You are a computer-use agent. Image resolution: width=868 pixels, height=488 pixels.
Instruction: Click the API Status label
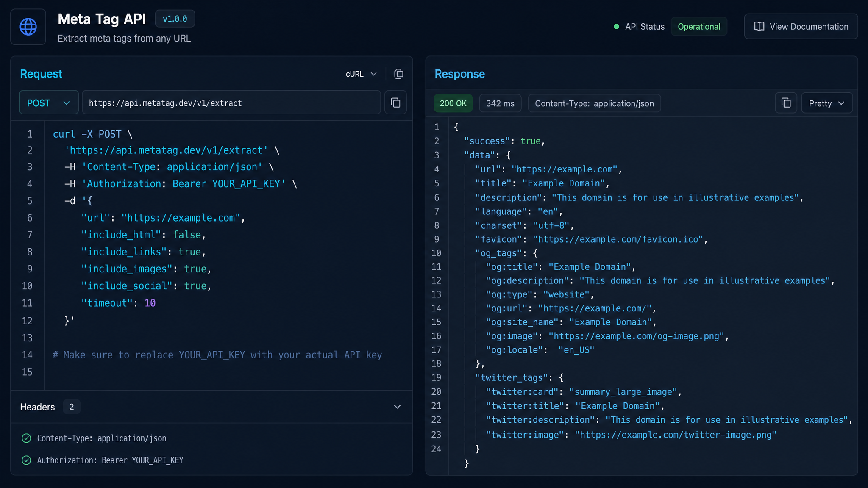point(645,26)
